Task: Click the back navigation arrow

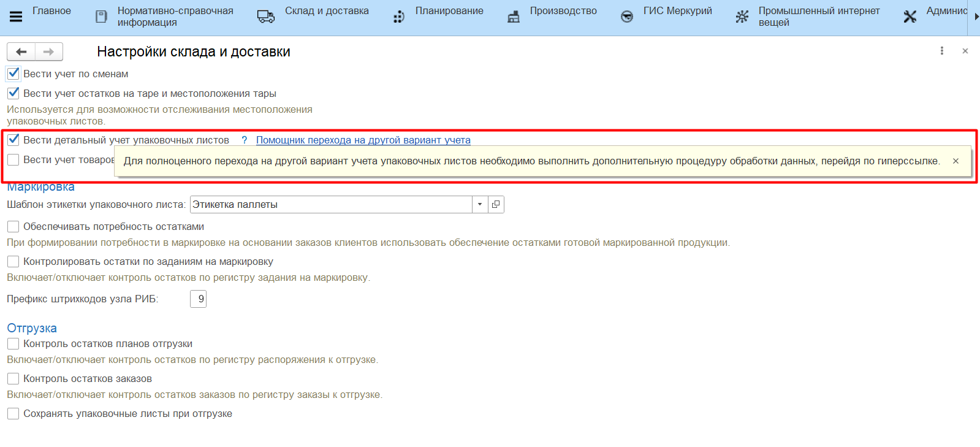Action: tap(21, 52)
